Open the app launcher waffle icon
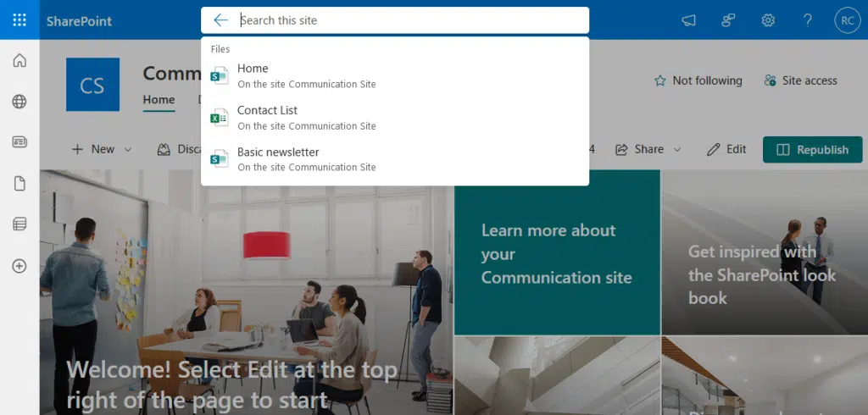The width and height of the screenshot is (868, 415). click(x=19, y=20)
